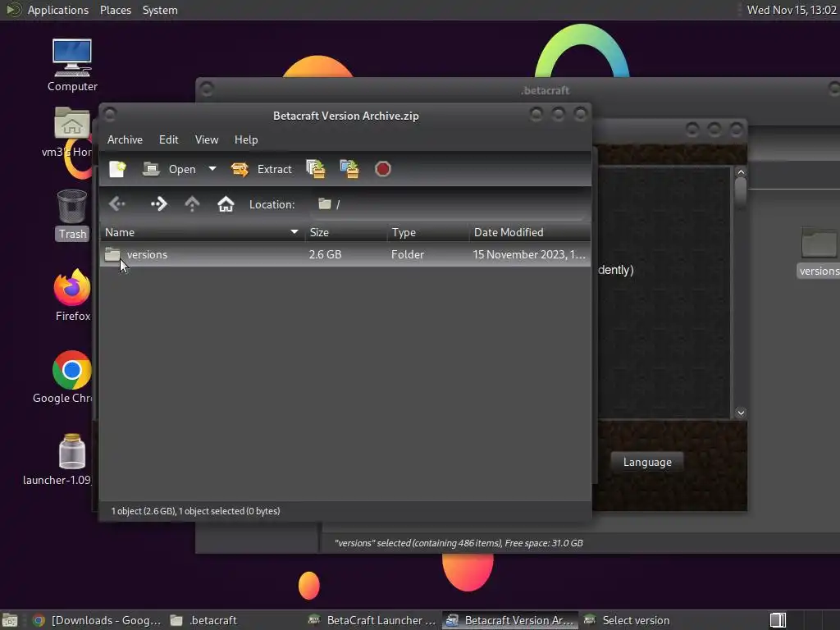Click the 15 November 2023 date cell
This screenshot has width=840, height=630.
click(529, 254)
